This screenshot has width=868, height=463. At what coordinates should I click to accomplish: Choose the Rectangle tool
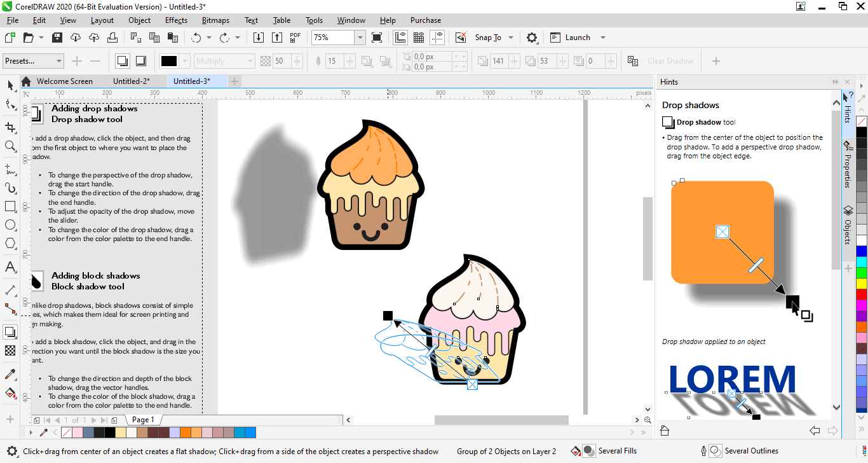point(10,207)
